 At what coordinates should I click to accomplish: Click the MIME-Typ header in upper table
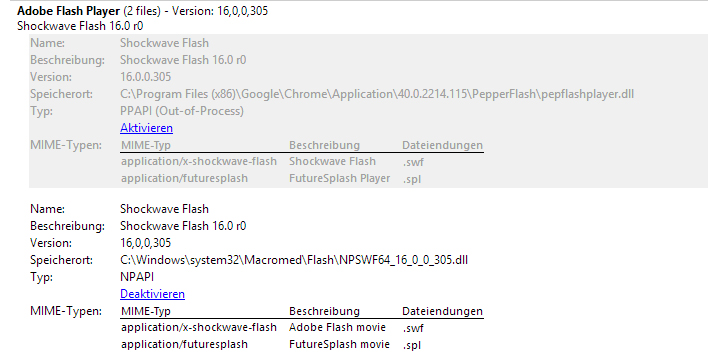[x=146, y=145]
